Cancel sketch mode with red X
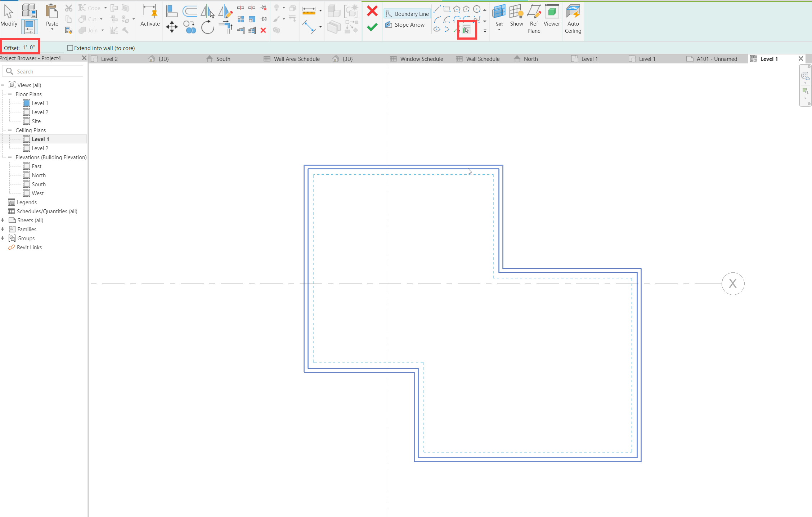The height and width of the screenshot is (517, 812). point(372,11)
